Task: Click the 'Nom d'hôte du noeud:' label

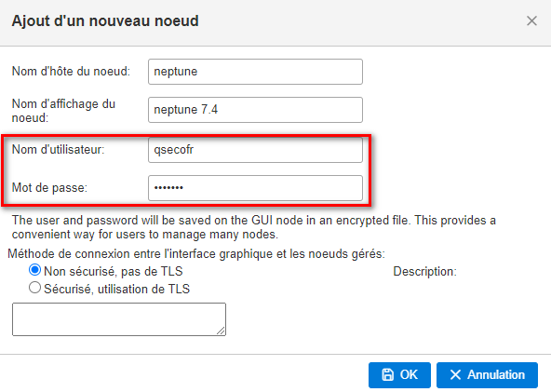Action: 71,72
